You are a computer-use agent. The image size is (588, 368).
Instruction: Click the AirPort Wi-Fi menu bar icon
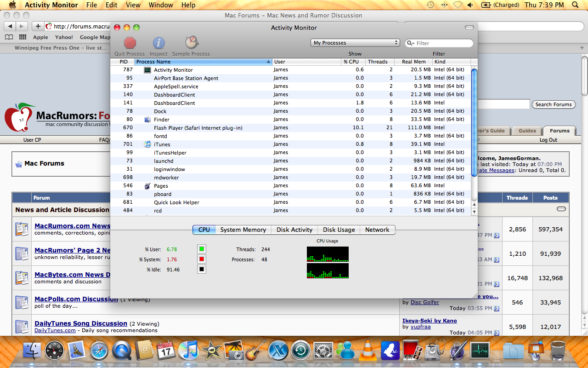(x=458, y=5)
